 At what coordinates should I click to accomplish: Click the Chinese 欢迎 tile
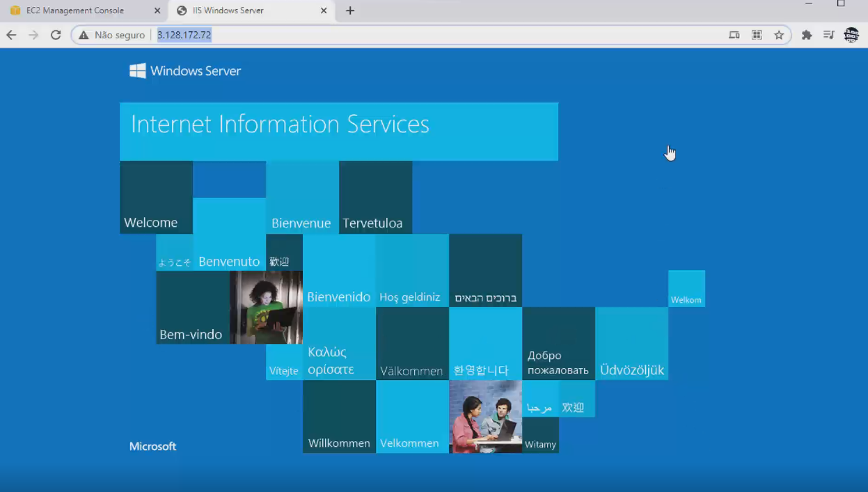point(577,399)
